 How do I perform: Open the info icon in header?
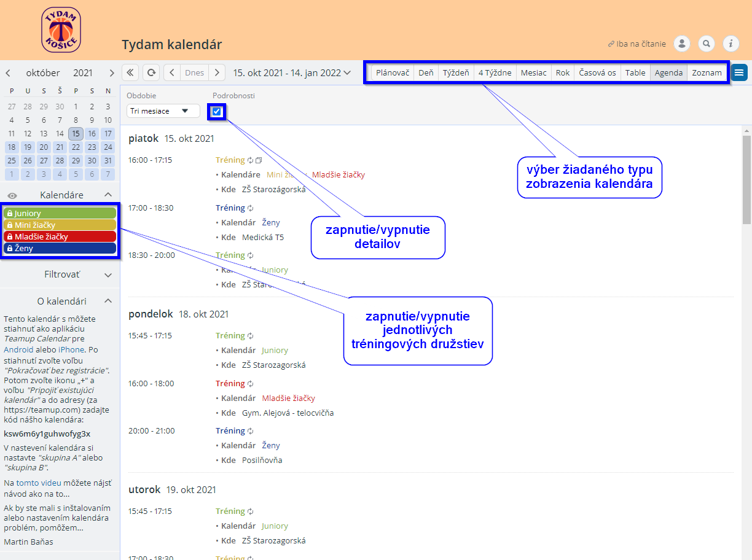[x=730, y=44]
